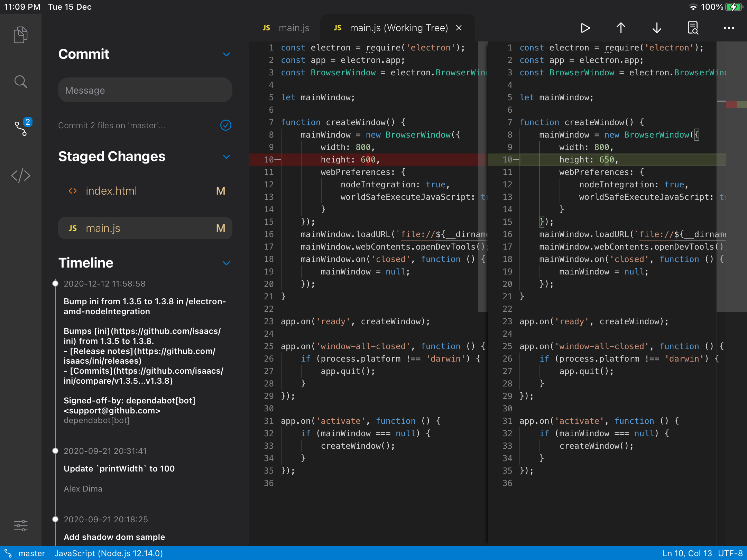Close the main.js (Working Tree) tab
Screen dimensions: 747x560
click(x=459, y=28)
